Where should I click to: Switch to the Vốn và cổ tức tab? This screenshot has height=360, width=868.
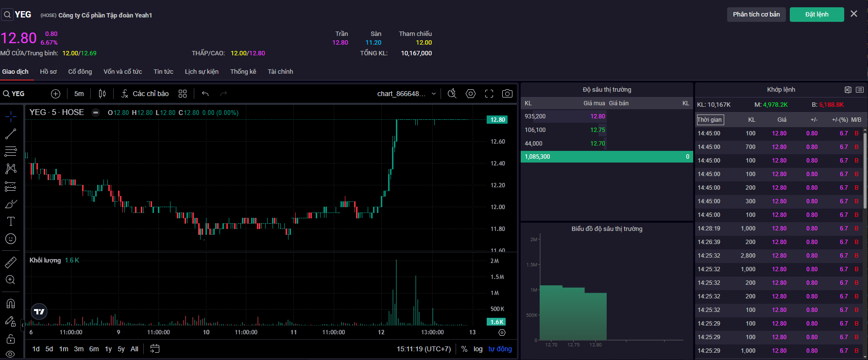click(123, 72)
